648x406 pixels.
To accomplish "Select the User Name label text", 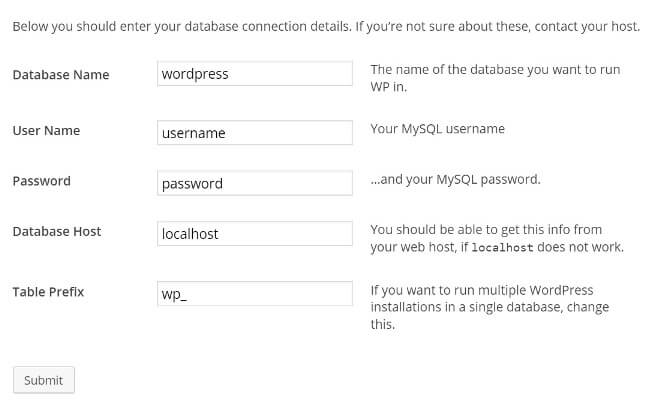I will coord(46,131).
